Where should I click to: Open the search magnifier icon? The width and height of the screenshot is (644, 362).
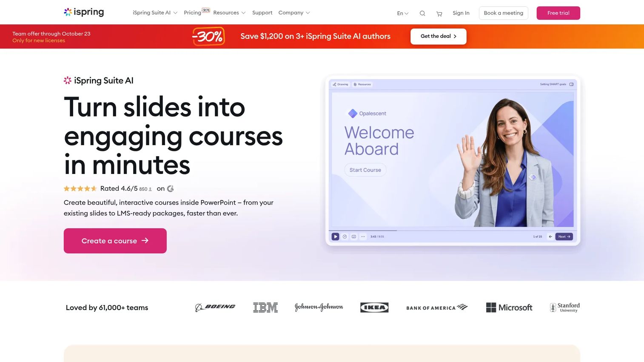(x=422, y=13)
